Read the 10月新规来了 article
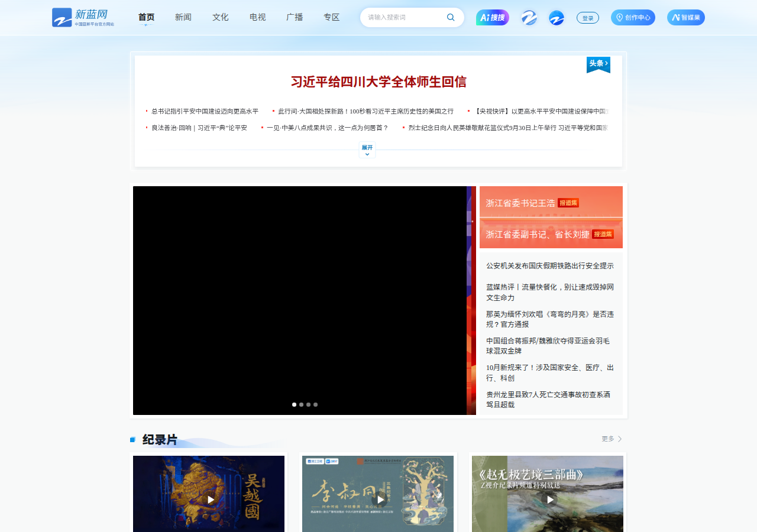This screenshot has height=532, width=757. (550, 372)
